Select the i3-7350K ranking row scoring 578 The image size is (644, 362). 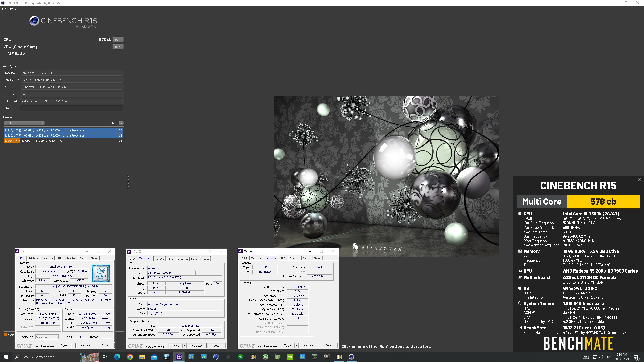(x=63, y=141)
